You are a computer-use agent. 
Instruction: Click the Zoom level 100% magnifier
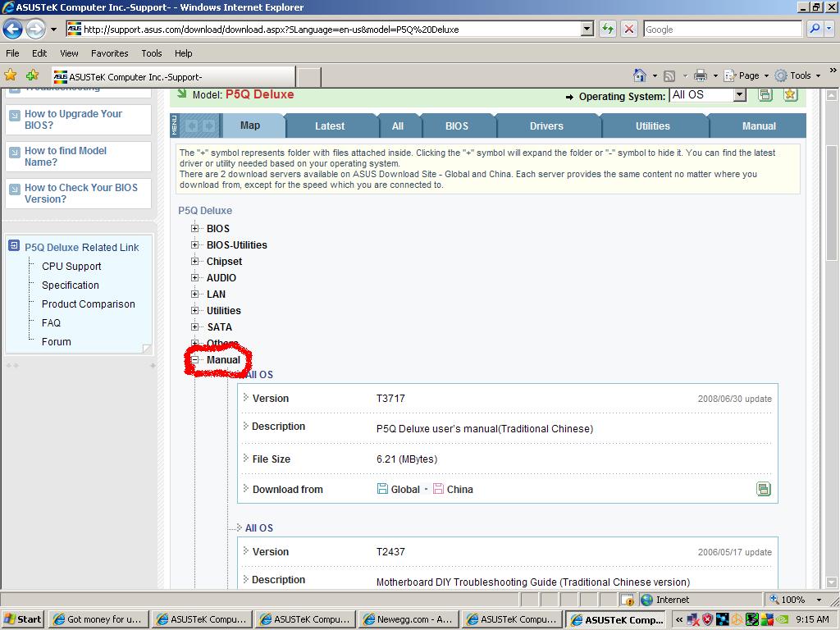click(x=774, y=600)
